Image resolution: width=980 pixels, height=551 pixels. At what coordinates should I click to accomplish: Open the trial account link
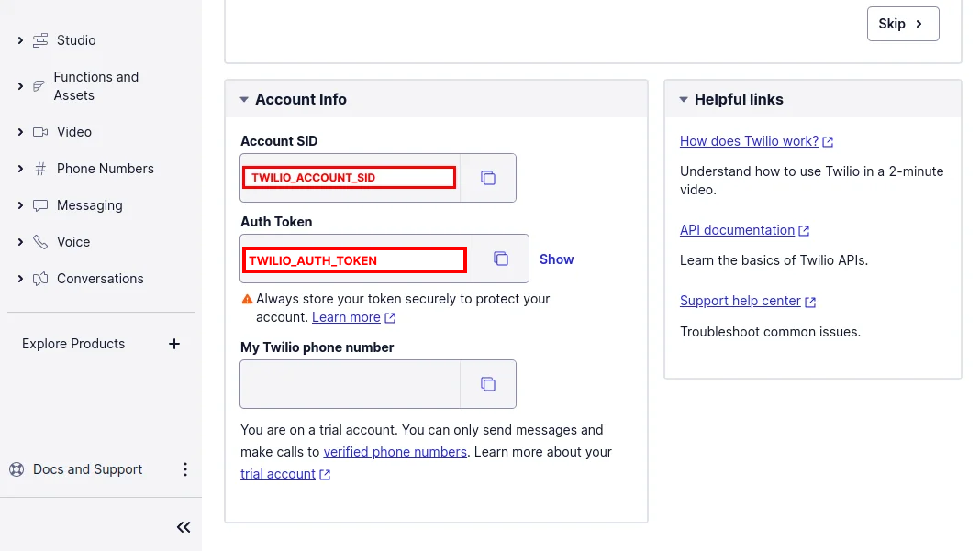277,474
